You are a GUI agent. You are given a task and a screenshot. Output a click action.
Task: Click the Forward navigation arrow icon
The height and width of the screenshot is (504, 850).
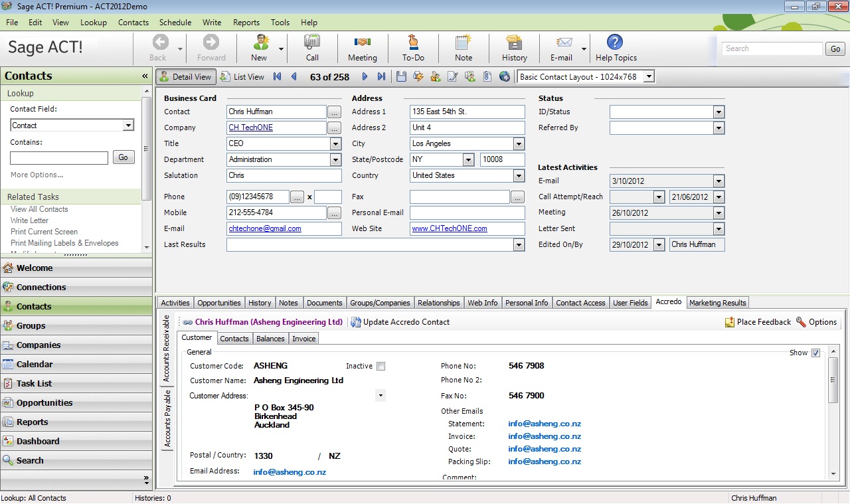pos(211,42)
